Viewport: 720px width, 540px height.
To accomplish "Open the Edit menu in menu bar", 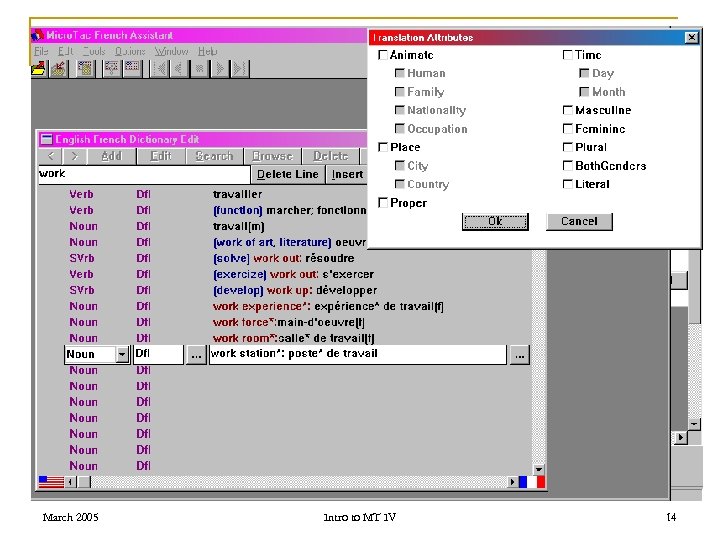I will tap(66, 51).
